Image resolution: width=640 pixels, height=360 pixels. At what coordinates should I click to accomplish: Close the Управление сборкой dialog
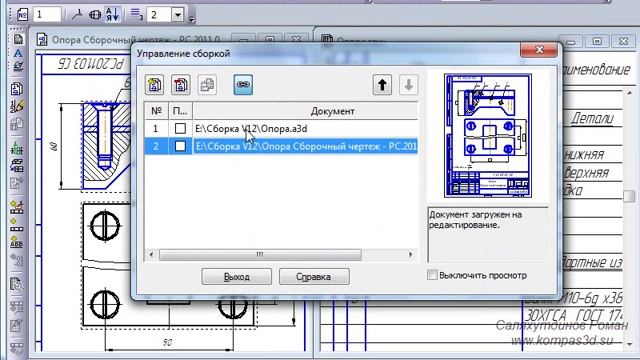pos(539,50)
